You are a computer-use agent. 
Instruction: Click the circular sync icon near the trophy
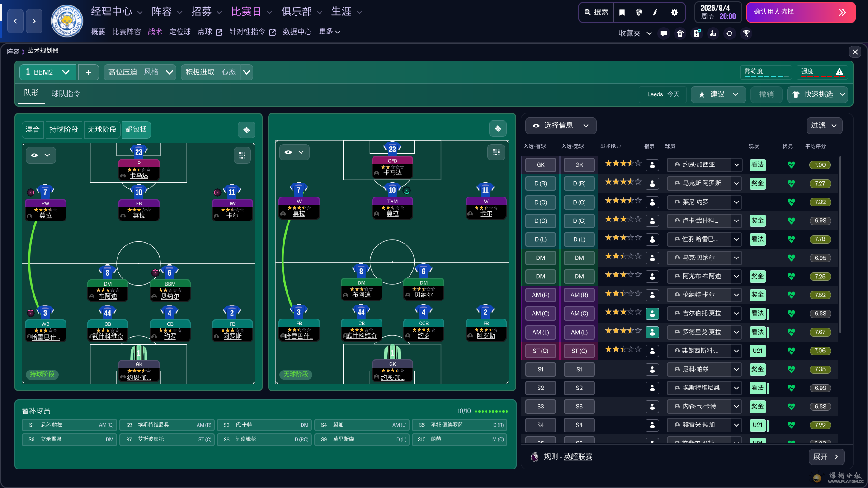(x=729, y=33)
